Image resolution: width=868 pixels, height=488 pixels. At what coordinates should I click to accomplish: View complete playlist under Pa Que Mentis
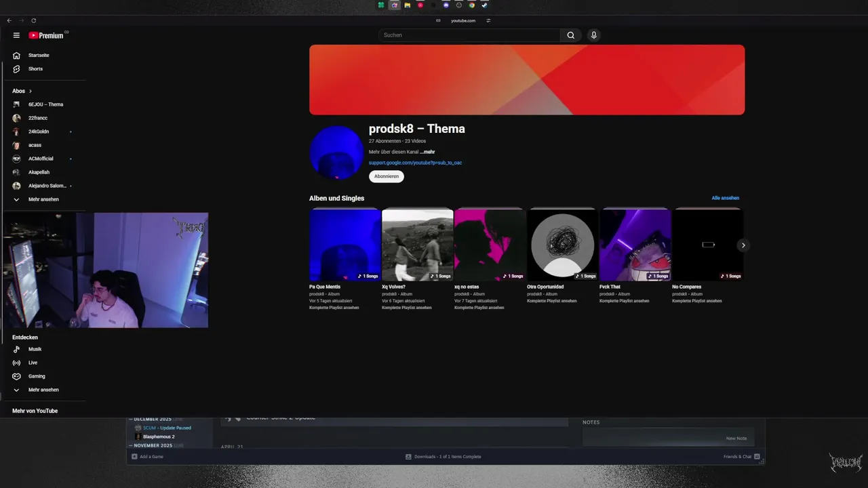pyautogui.click(x=334, y=308)
